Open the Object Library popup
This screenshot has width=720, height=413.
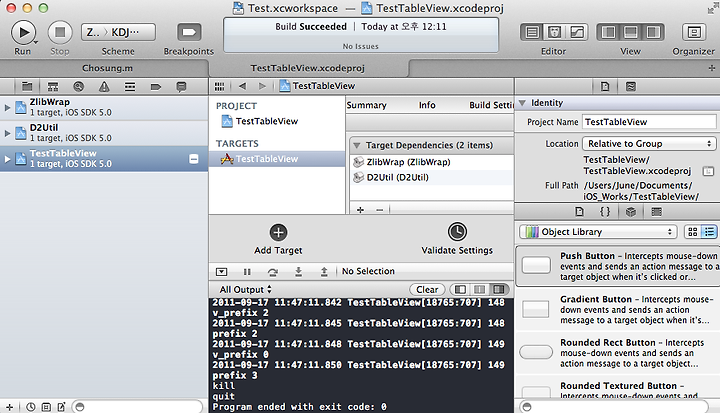(598, 232)
